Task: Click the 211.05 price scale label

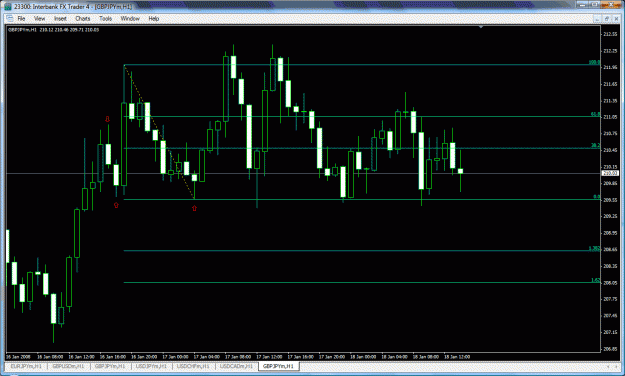Action: point(610,117)
